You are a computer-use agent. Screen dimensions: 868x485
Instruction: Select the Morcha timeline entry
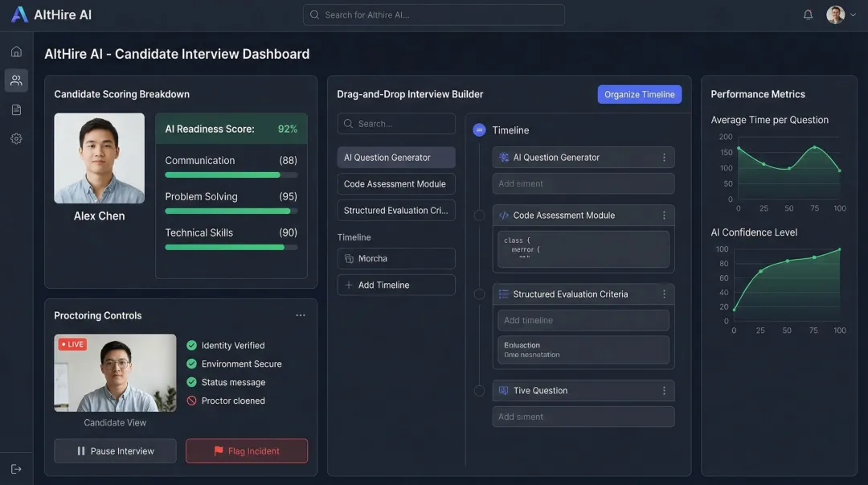point(395,258)
